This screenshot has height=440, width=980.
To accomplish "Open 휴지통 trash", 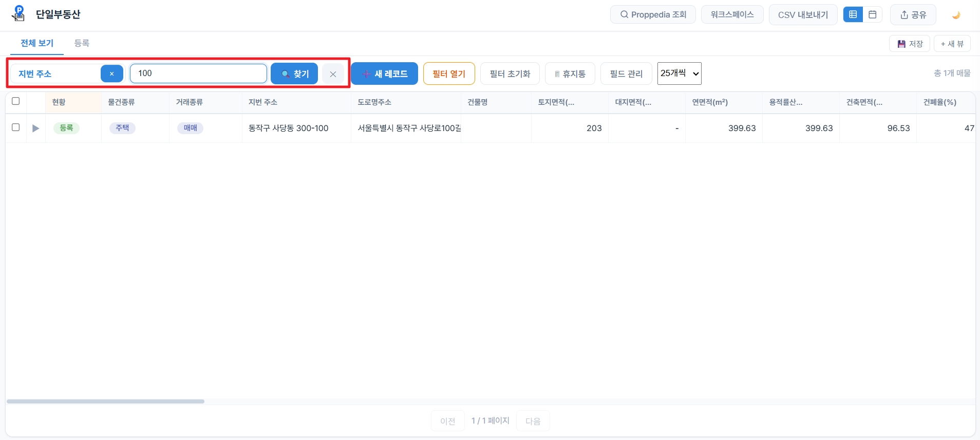I will pyautogui.click(x=570, y=74).
